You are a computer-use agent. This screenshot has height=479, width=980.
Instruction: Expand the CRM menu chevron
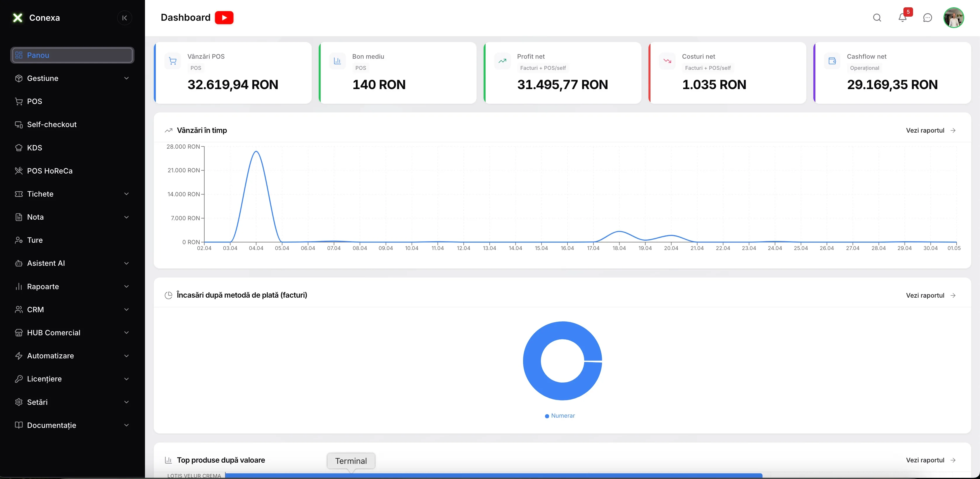pyautogui.click(x=126, y=310)
